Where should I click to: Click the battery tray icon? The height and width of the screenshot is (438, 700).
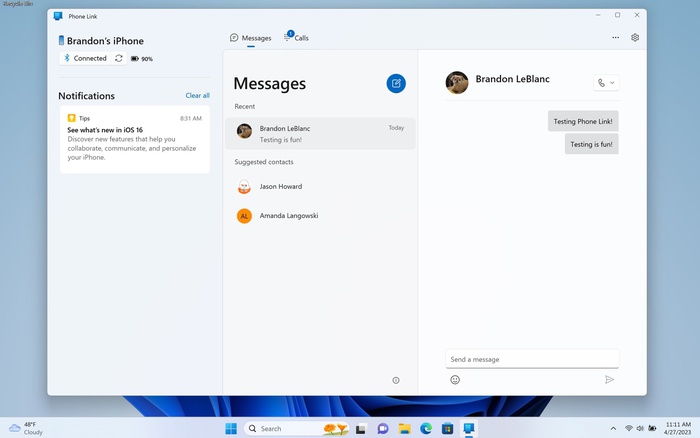[652, 429]
